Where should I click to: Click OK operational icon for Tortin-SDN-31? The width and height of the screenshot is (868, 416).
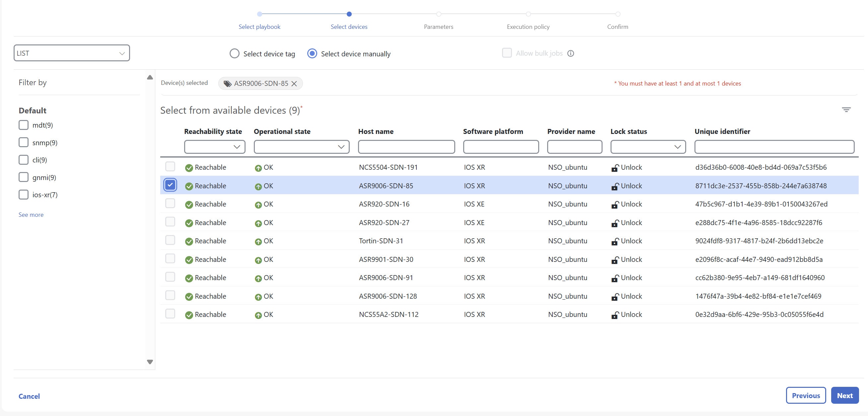click(258, 242)
